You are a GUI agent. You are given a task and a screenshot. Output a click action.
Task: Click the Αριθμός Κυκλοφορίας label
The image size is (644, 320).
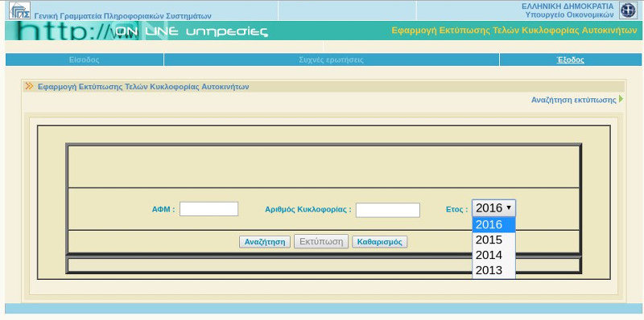308,209
